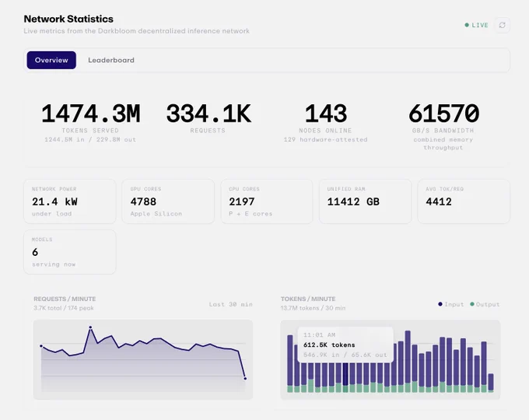Click the Avg Tok/Req 4412 card
This screenshot has width=529, height=420.
pos(464,201)
